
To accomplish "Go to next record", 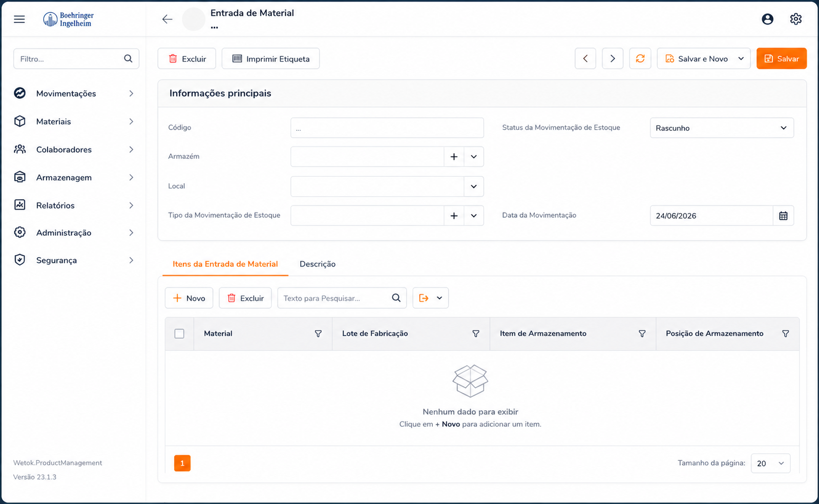I will tap(613, 59).
